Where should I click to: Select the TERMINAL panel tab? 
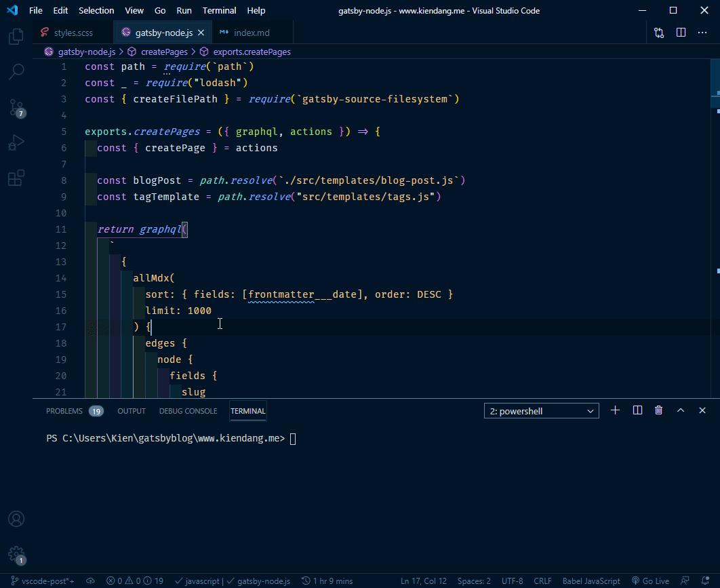[x=248, y=411]
